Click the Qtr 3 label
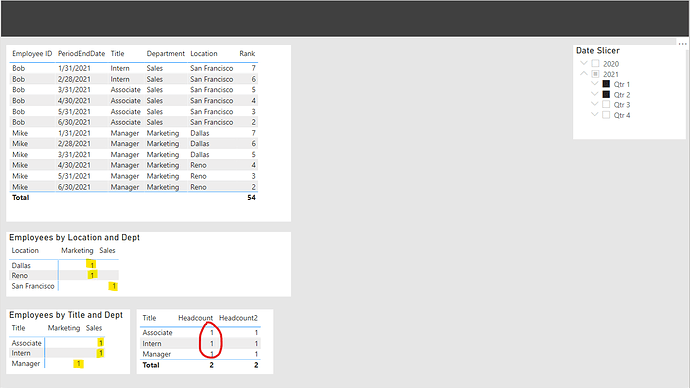Image resolution: width=690 pixels, height=388 pixels. pyautogui.click(x=622, y=105)
